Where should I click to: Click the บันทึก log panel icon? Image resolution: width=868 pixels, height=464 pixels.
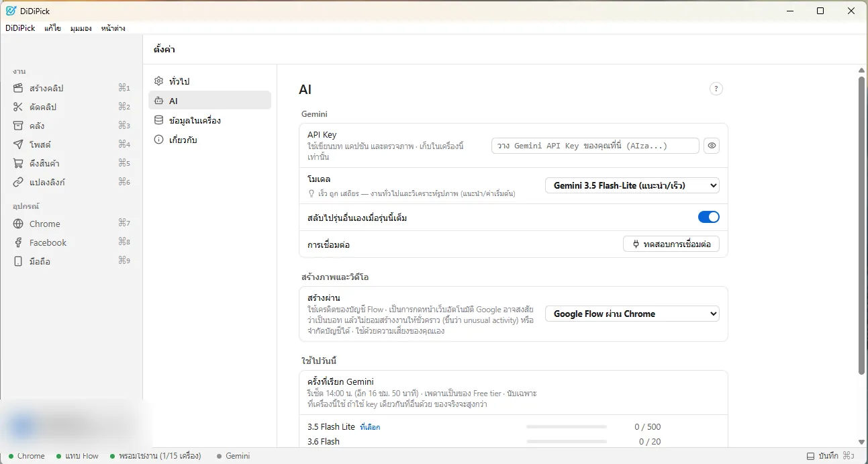(x=810, y=456)
